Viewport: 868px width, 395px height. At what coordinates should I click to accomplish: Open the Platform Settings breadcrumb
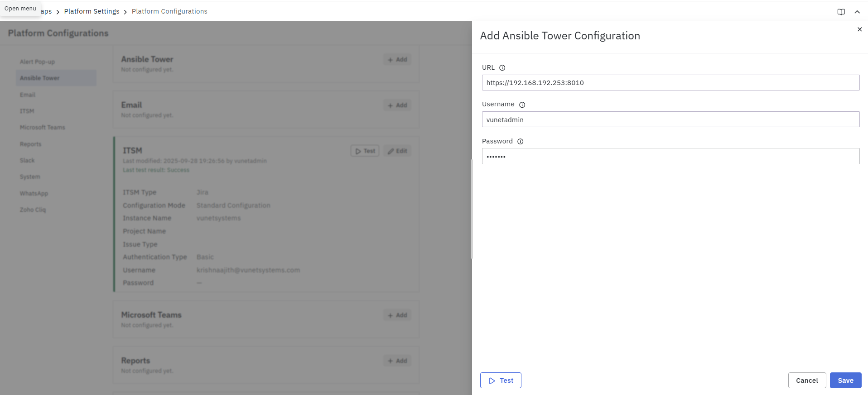pos(92,11)
